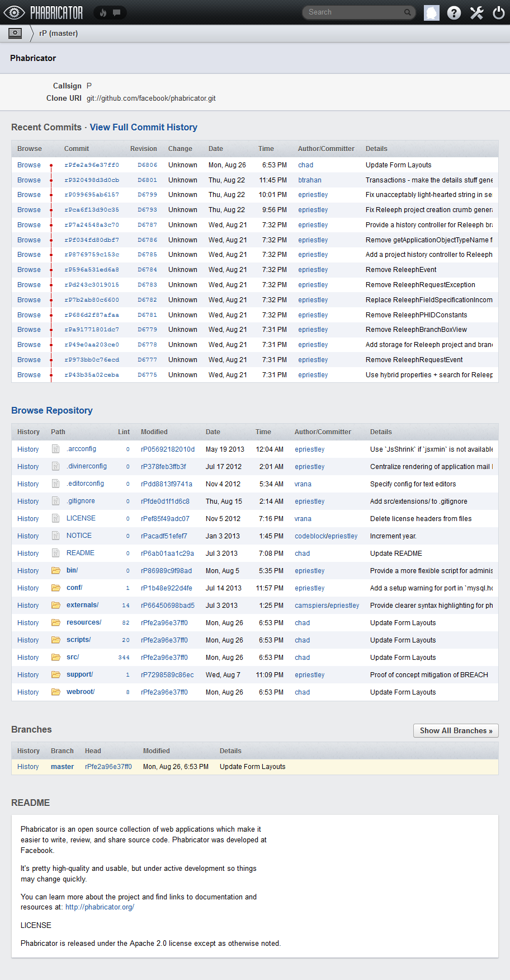Click View Full Commit History link
The height and width of the screenshot is (980, 510).
[x=143, y=128]
